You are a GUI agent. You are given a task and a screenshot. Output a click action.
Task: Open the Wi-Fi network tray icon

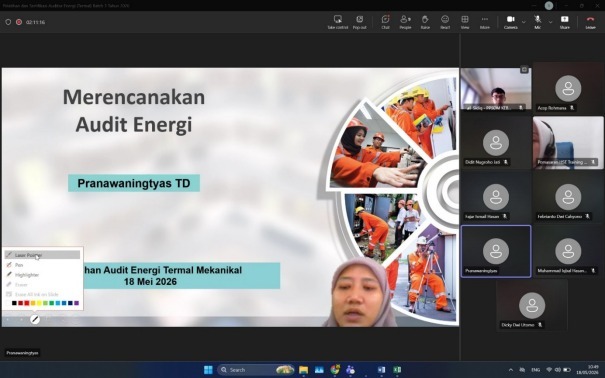pyautogui.click(x=549, y=370)
